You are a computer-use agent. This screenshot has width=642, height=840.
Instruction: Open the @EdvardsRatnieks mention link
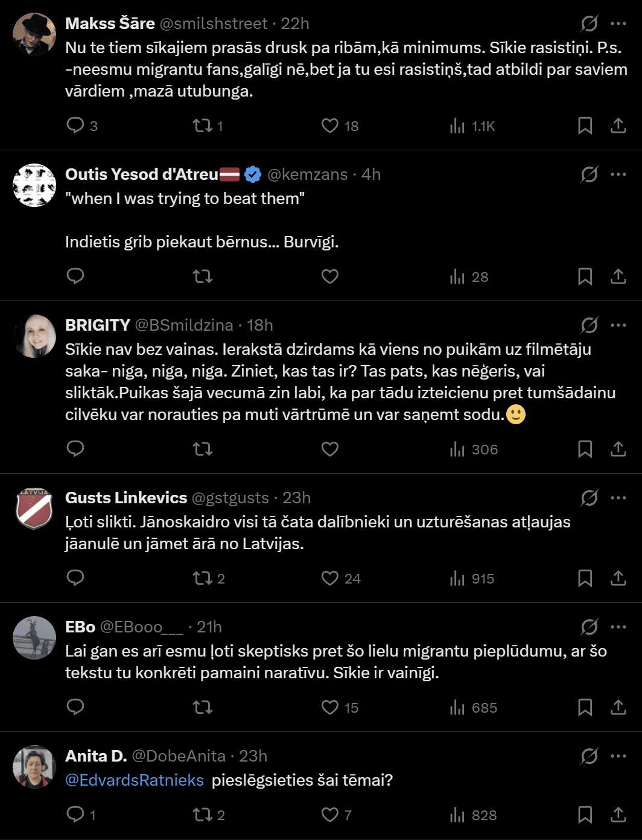[135, 780]
